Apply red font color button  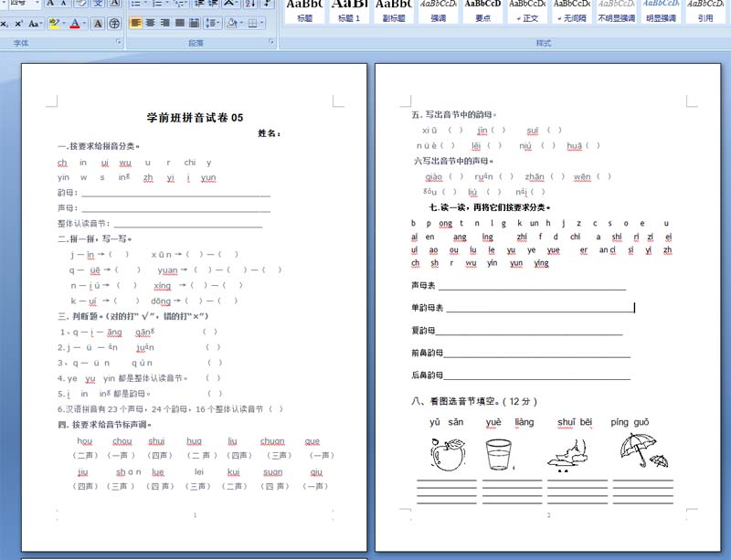75,24
